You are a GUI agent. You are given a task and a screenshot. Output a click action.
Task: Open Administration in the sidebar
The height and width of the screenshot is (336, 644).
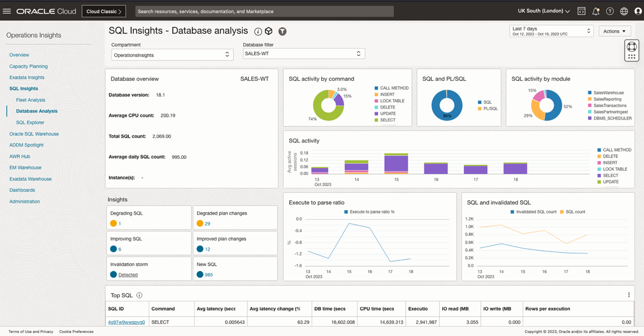click(x=25, y=202)
